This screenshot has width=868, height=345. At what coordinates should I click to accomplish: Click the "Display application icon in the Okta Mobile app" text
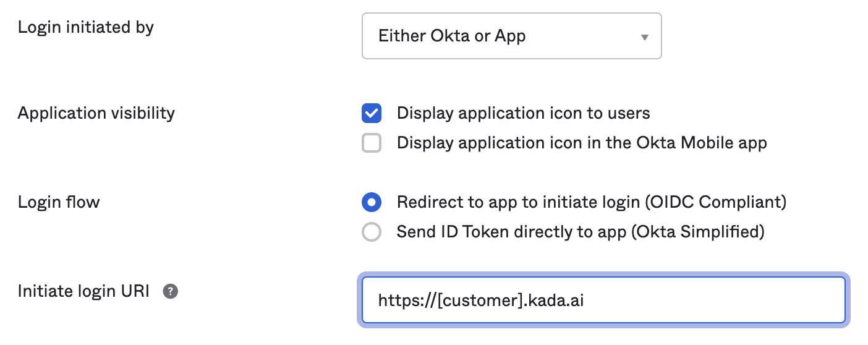(x=581, y=143)
